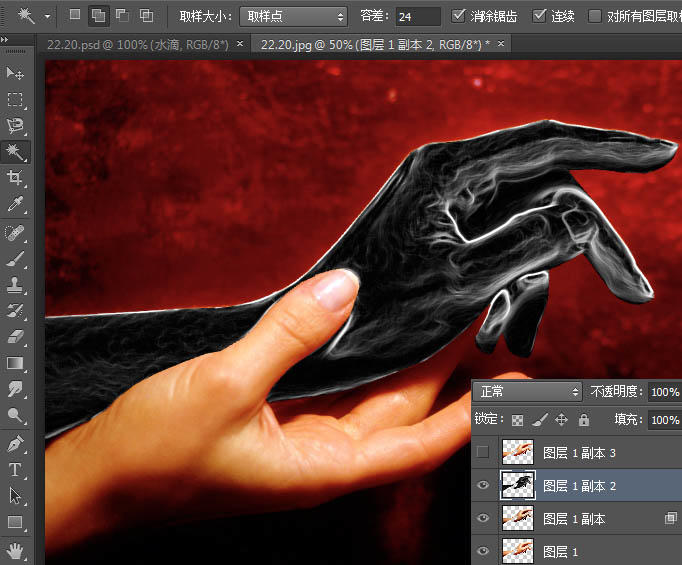
Task: Select the Horizontal Type tool
Action: pyautogui.click(x=15, y=470)
